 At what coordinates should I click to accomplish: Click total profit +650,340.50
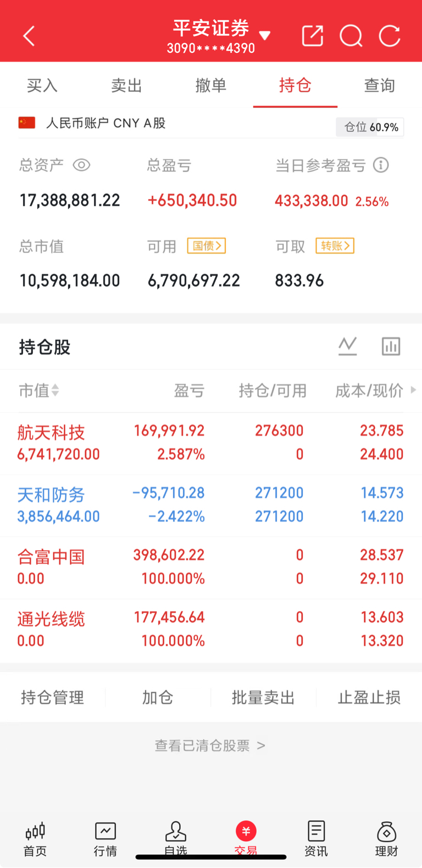click(x=192, y=200)
